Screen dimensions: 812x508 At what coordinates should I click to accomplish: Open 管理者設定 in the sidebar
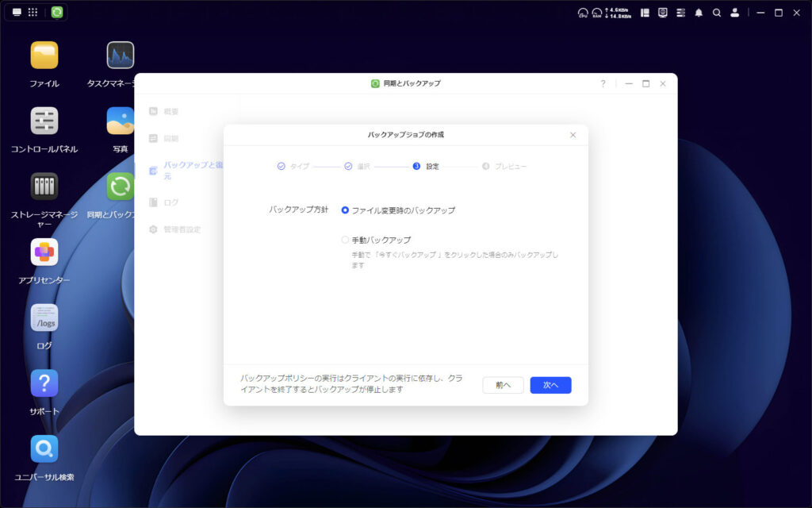(x=178, y=229)
